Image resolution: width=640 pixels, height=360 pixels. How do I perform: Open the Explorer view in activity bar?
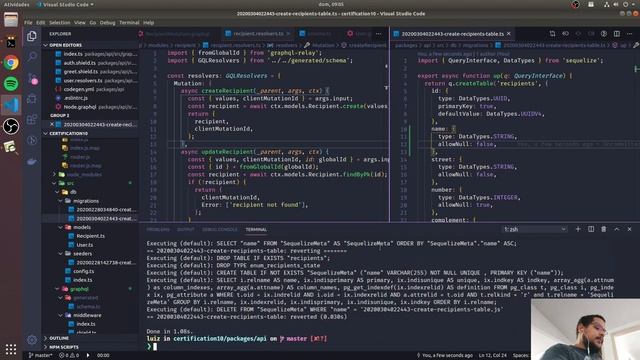32,36
